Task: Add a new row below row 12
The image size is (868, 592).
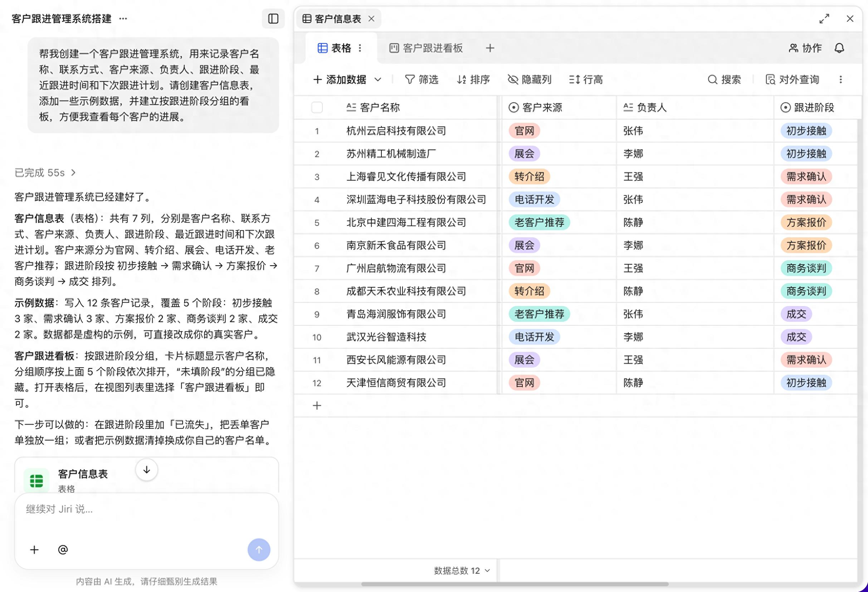Action: pyautogui.click(x=317, y=406)
